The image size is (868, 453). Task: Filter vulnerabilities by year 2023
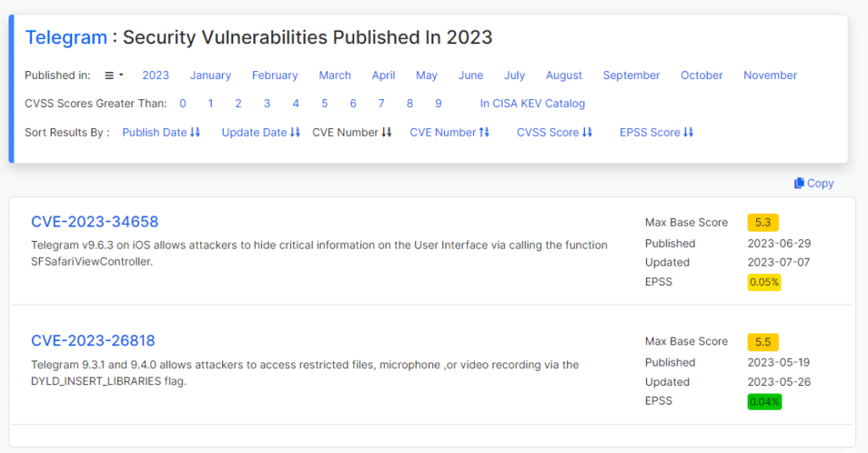coord(156,75)
